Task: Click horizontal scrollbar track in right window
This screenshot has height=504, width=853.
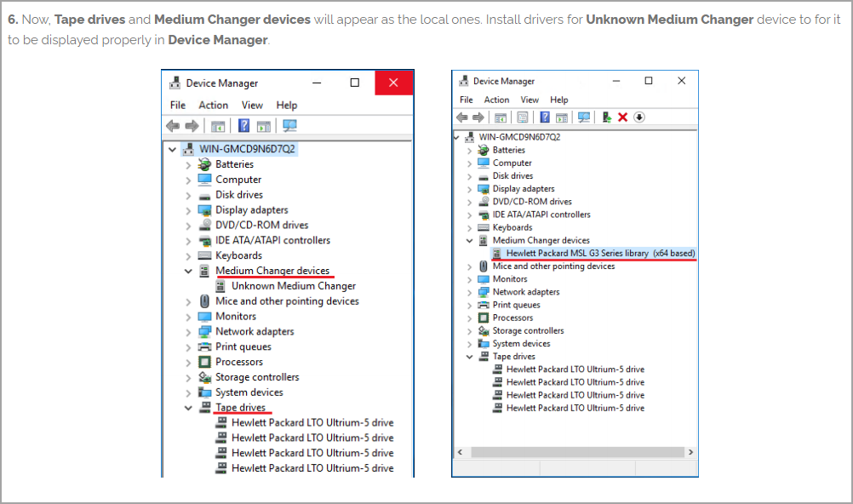Action: pyautogui.click(x=578, y=452)
